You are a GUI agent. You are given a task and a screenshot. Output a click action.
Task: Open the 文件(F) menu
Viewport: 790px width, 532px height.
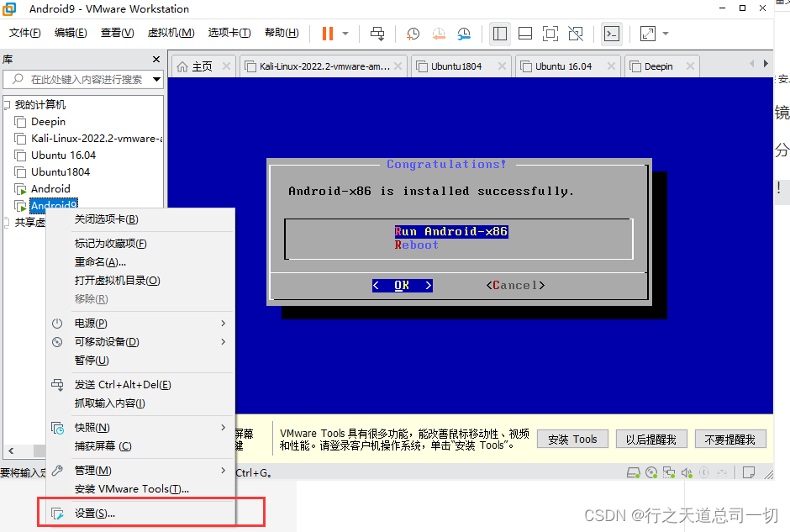click(24, 33)
